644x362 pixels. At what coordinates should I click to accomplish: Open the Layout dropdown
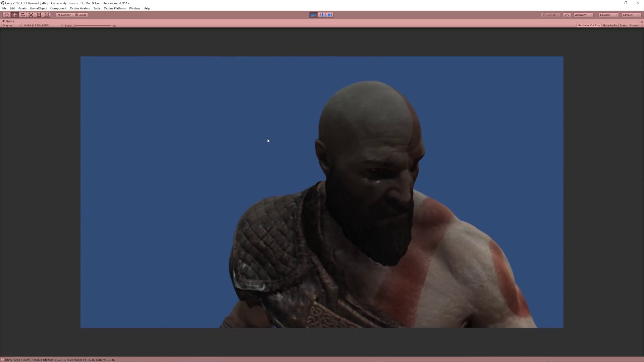[x=631, y=15]
